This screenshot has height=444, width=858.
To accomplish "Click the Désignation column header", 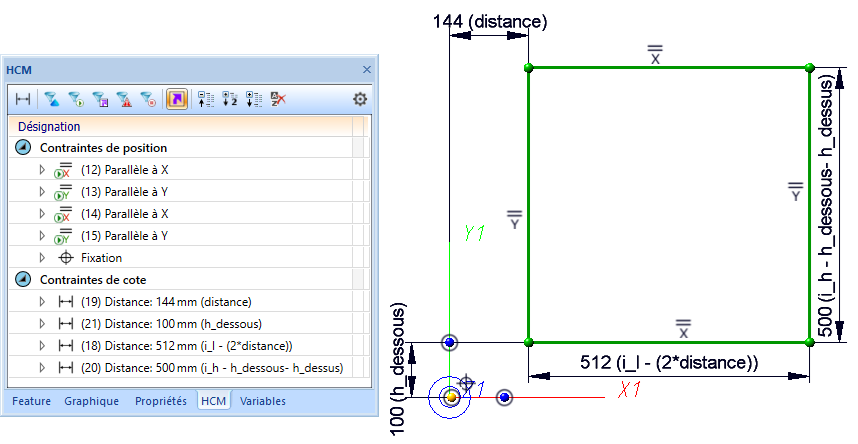I will [49, 127].
